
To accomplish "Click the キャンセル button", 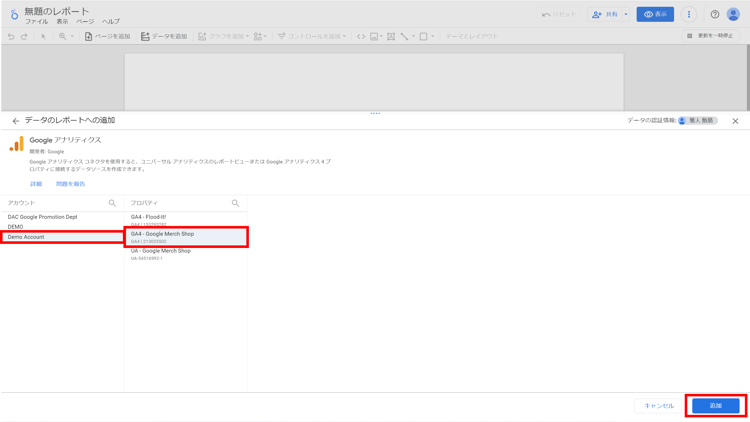I will coord(659,406).
